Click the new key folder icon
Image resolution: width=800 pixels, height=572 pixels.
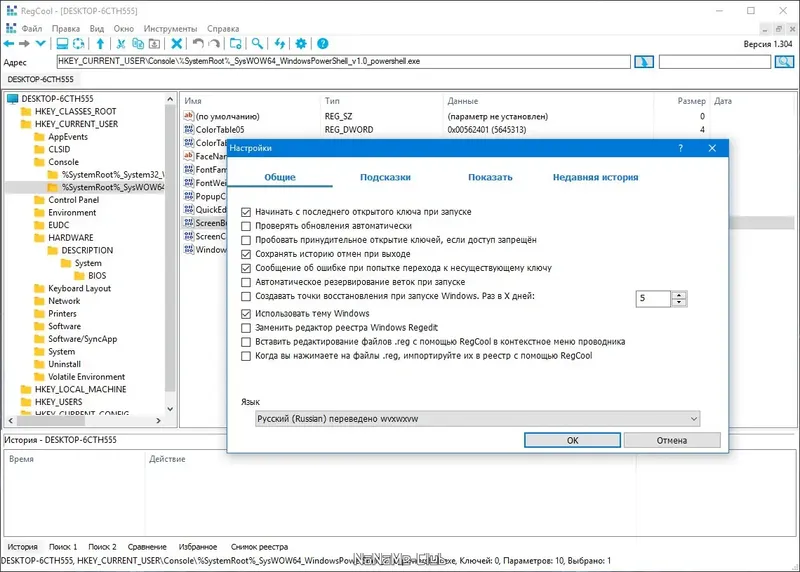coord(235,44)
